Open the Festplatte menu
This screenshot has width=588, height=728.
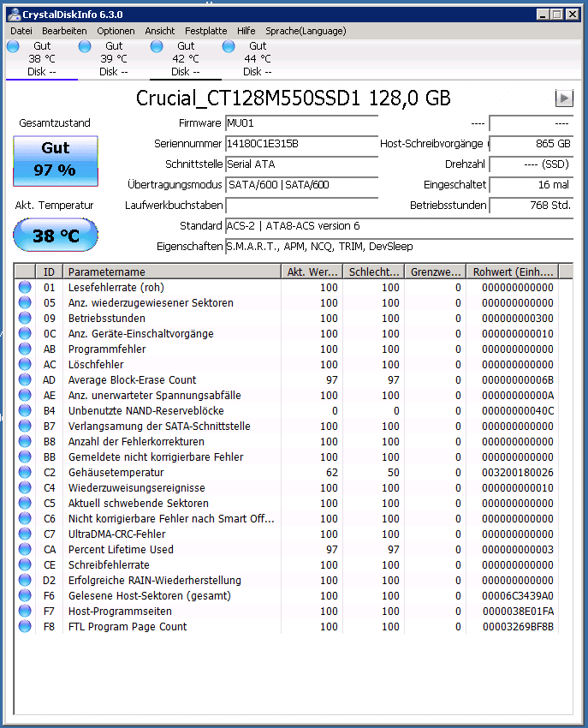click(206, 31)
